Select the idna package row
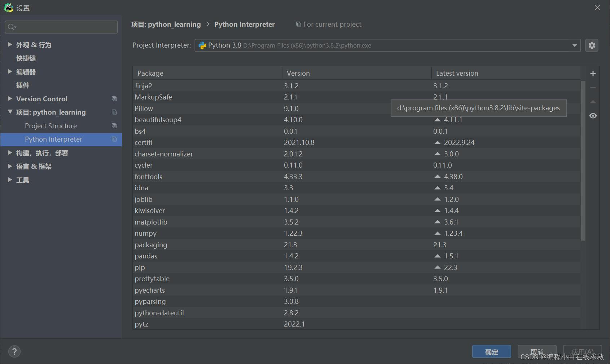The width and height of the screenshot is (610, 364). point(356,188)
